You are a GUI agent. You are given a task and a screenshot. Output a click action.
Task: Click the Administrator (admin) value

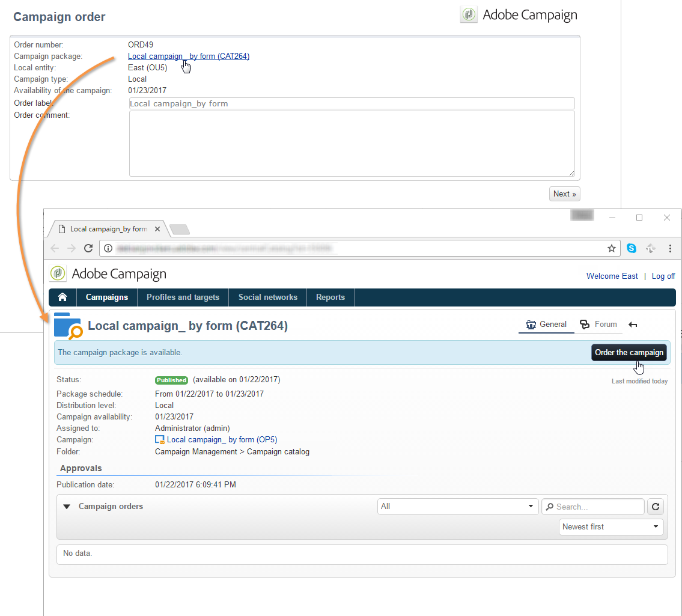pos(192,428)
